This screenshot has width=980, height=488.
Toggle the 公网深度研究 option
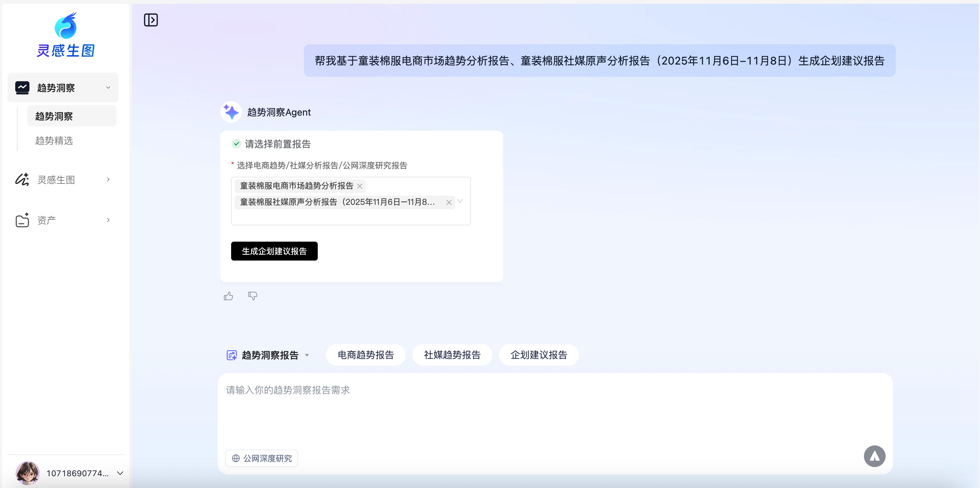point(261,458)
